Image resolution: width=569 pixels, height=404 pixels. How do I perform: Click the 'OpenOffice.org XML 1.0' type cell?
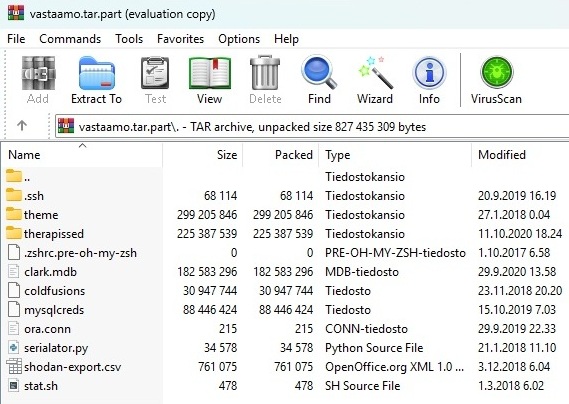click(394, 367)
